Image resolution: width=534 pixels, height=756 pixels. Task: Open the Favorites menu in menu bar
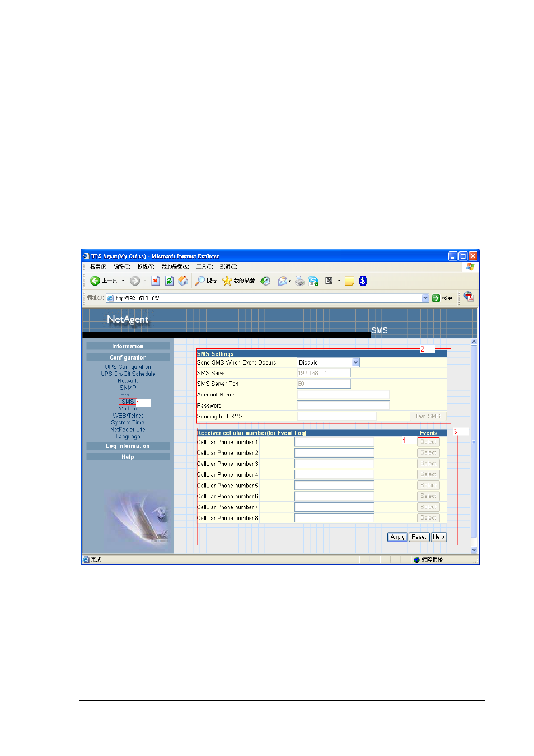[175, 267]
